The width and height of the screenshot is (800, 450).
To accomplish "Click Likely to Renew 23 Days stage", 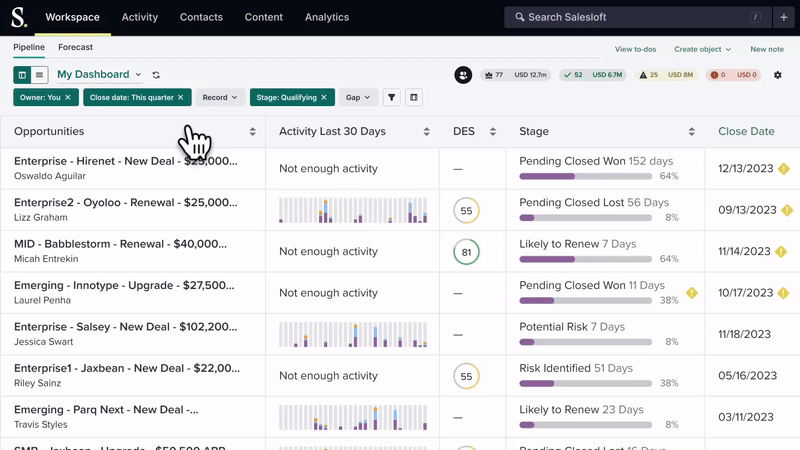I will pos(581,410).
